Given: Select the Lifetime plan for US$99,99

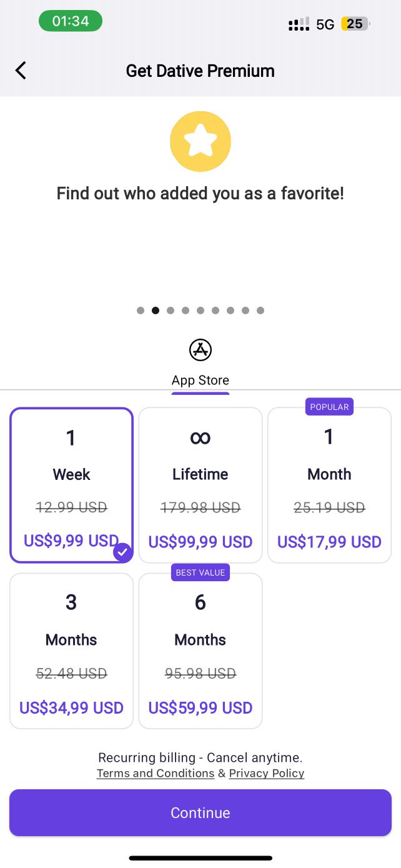Looking at the screenshot, I should coord(200,486).
